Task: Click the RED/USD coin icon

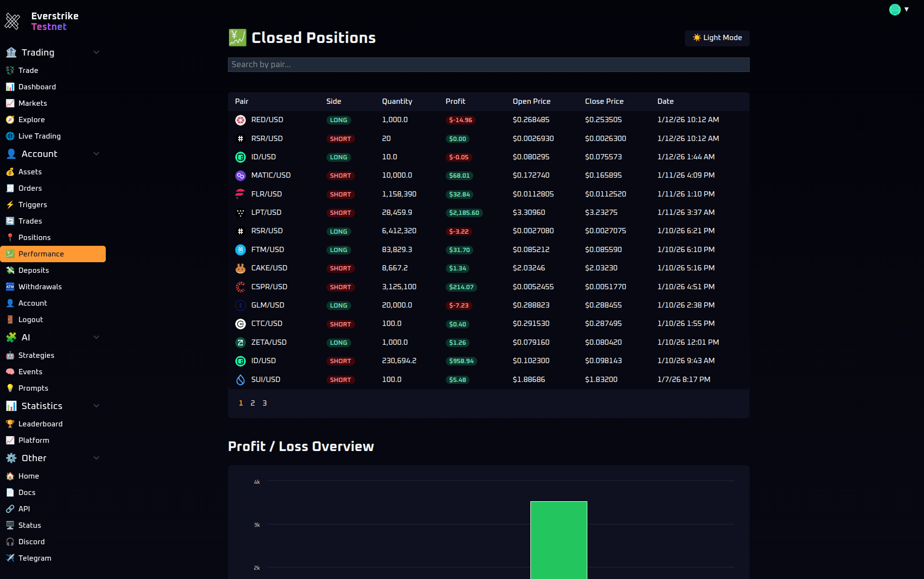Action: (x=240, y=120)
